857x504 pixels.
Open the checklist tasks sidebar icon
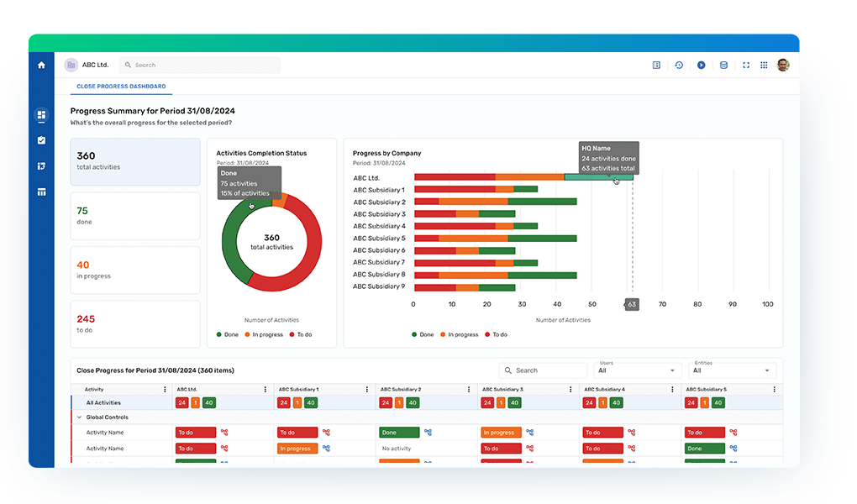click(x=41, y=140)
